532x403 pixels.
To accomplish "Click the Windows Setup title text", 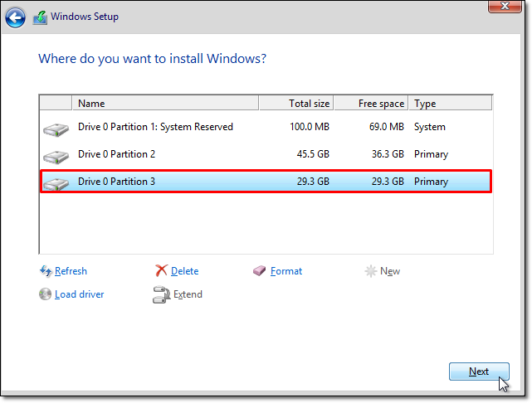I will (85, 17).
